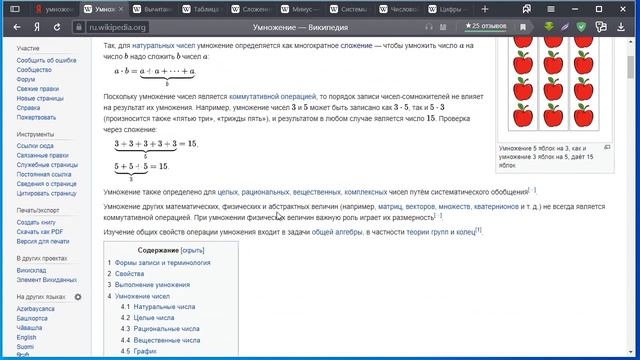Jump to 4.1 Натуральные числа

pyautogui.click(x=164, y=307)
